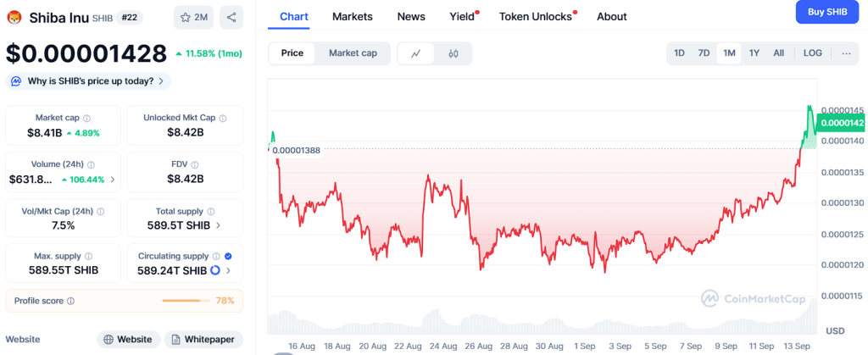The width and height of the screenshot is (868, 355).
Task: Click the green 0.0000142 current price label
Action: click(842, 123)
